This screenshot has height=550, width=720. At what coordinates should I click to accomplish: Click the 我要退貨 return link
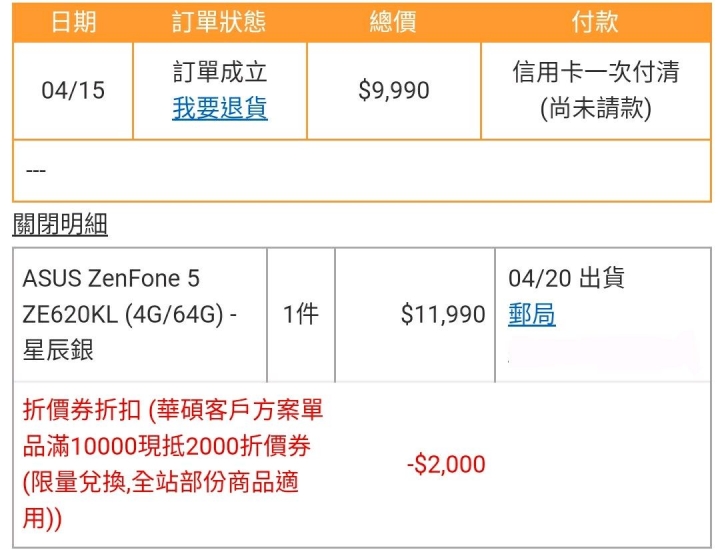click(x=220, y=108)
